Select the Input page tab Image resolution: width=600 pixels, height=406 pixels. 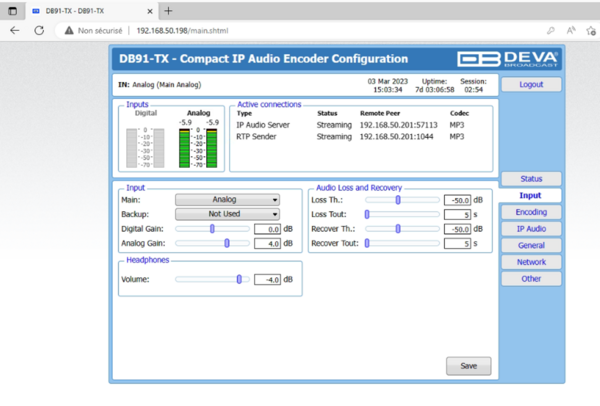530,196
